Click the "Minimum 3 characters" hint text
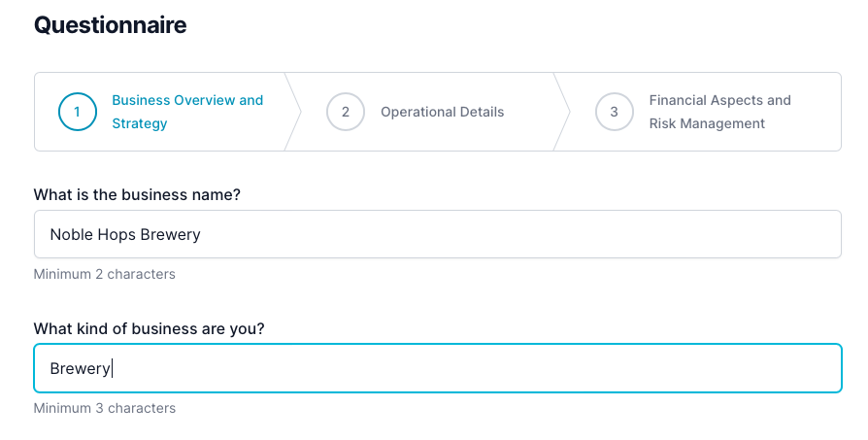868x440 pixels. tap(104, 408)
